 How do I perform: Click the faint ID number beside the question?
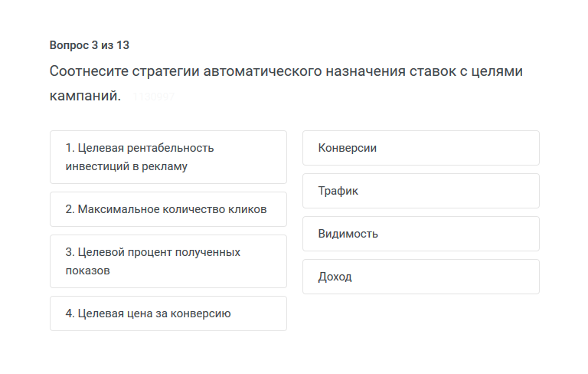tap(153, 97)
